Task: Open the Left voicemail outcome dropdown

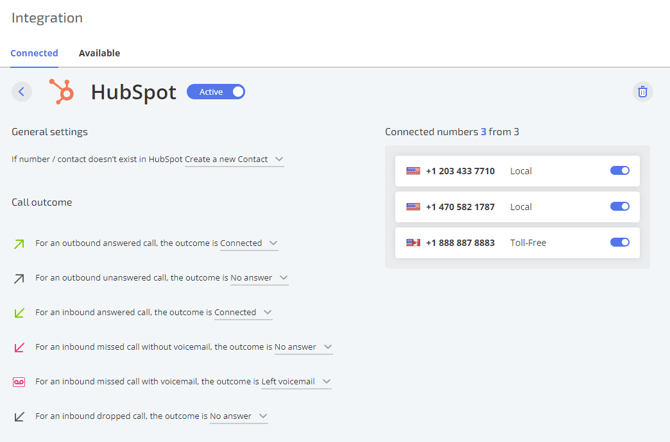Action: [x=297, y=382]
